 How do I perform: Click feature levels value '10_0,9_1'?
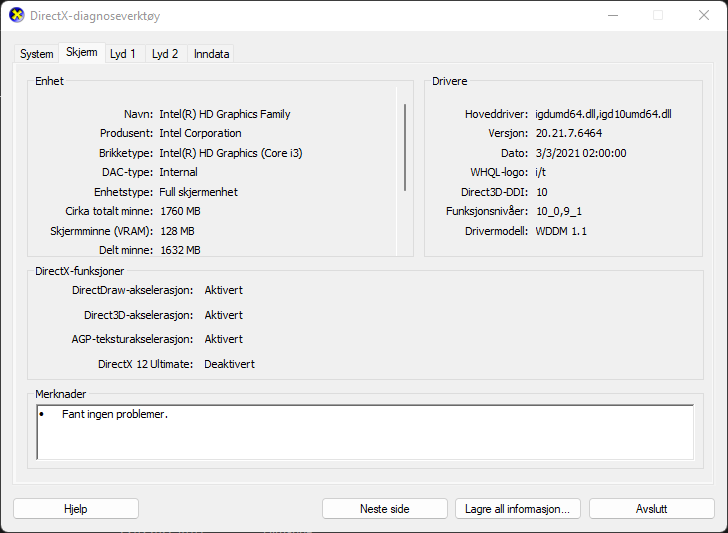click(559, 212)
